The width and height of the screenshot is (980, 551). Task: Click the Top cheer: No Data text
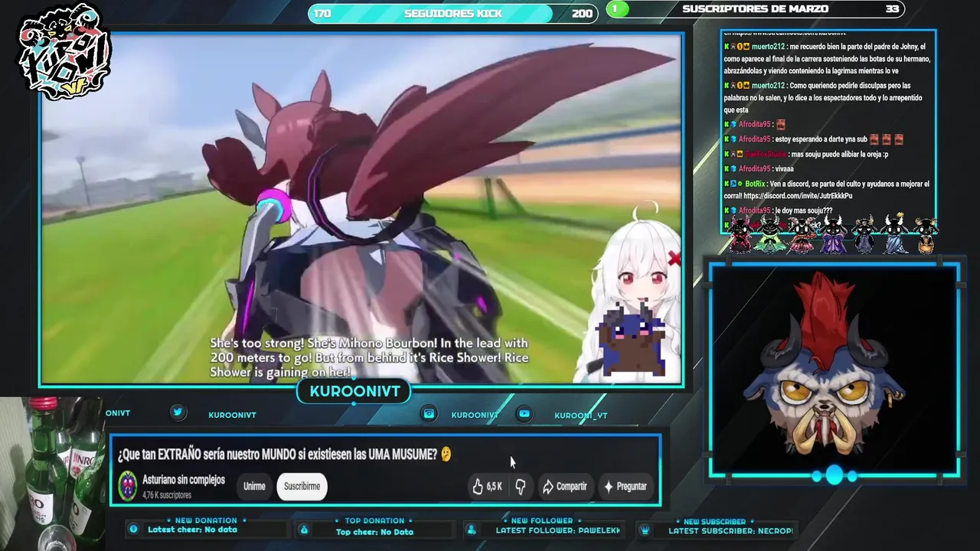pyautogui.click(x=374, y=532)
